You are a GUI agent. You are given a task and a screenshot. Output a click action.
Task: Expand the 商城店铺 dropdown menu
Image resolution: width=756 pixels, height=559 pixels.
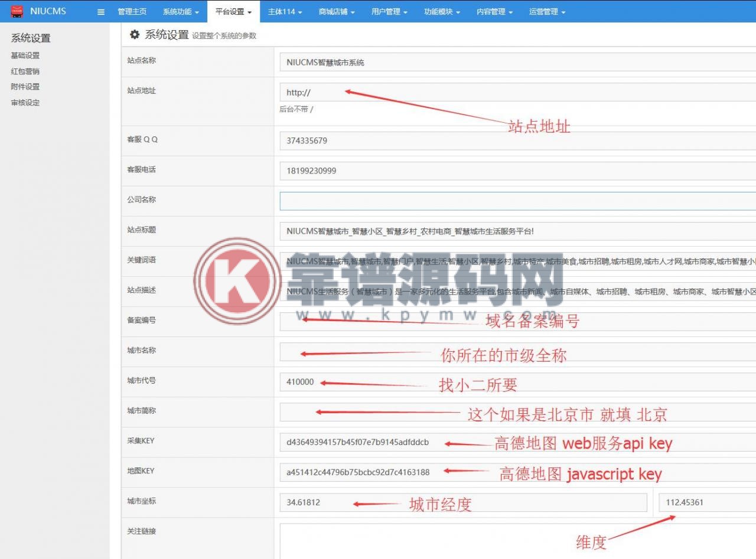click(x=337, y=12)
